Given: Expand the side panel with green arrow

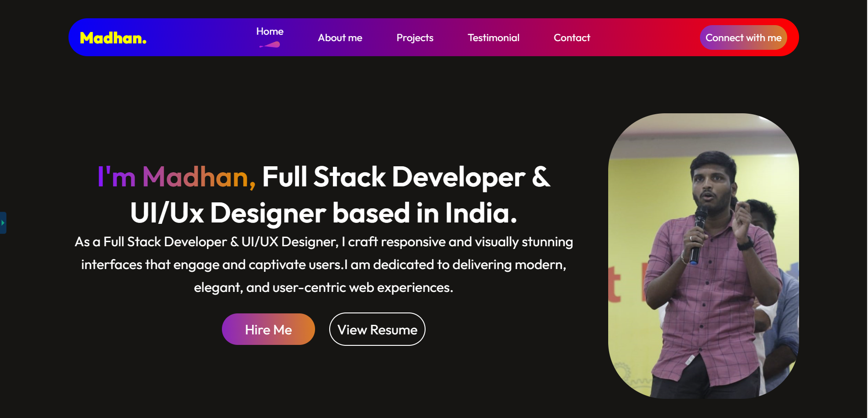Looking at the screenshot, I should pos(3,223).
